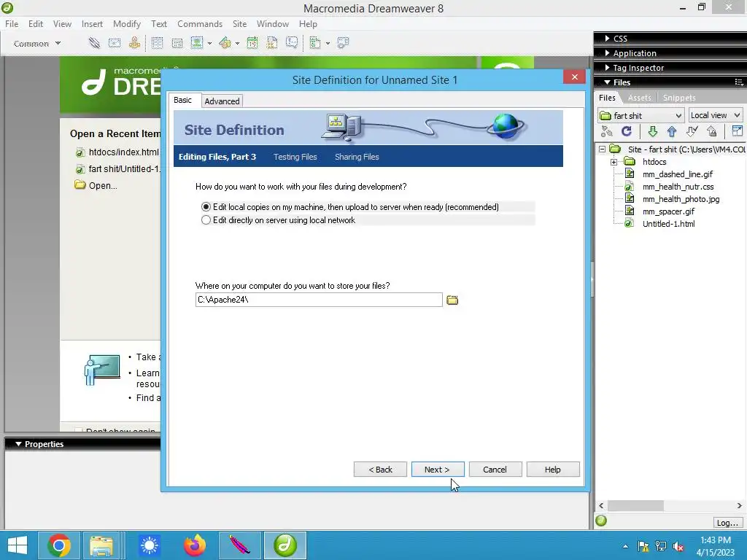Screen dimensions: 747x560
Task: Click the local folder path input field
Action: click(x=319, y=300)
